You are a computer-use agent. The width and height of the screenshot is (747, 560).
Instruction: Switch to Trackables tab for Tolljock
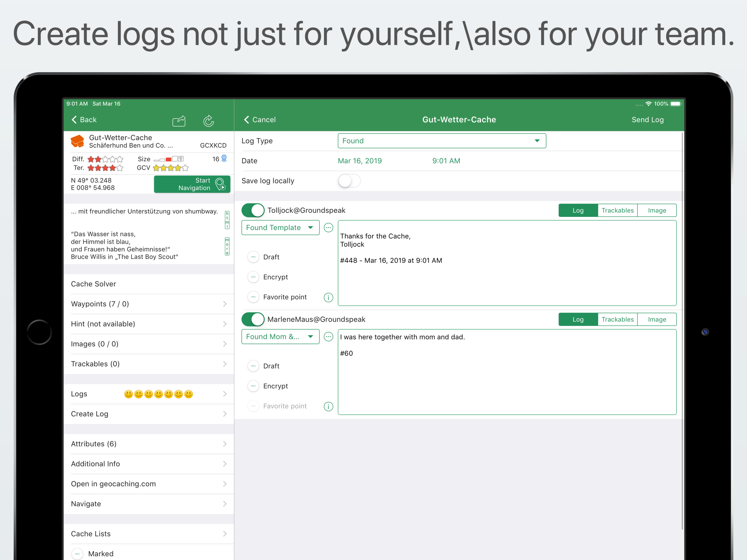[x=617, y=211]
